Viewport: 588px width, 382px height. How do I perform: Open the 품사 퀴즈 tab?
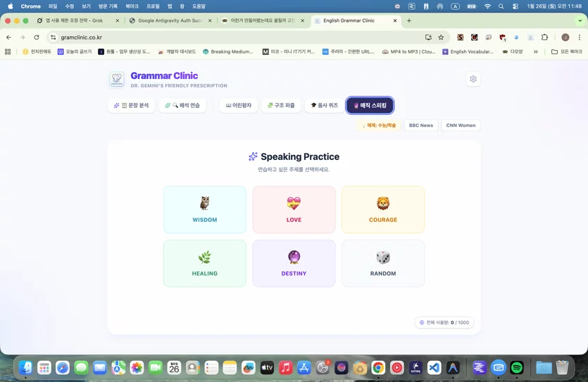point(325,106)
